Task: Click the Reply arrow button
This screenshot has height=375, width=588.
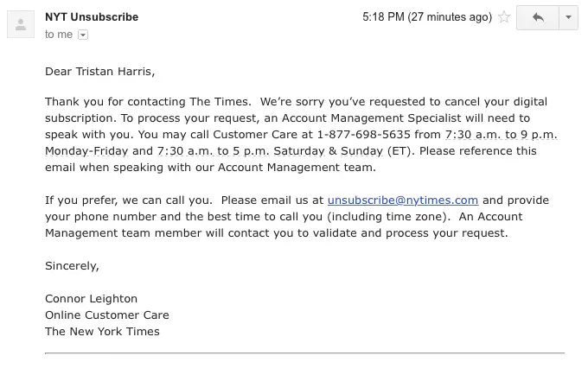Action: point(538,17)
